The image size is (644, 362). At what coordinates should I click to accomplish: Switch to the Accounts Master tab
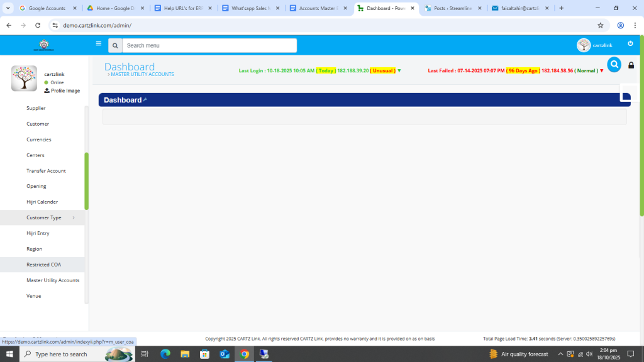319,8
